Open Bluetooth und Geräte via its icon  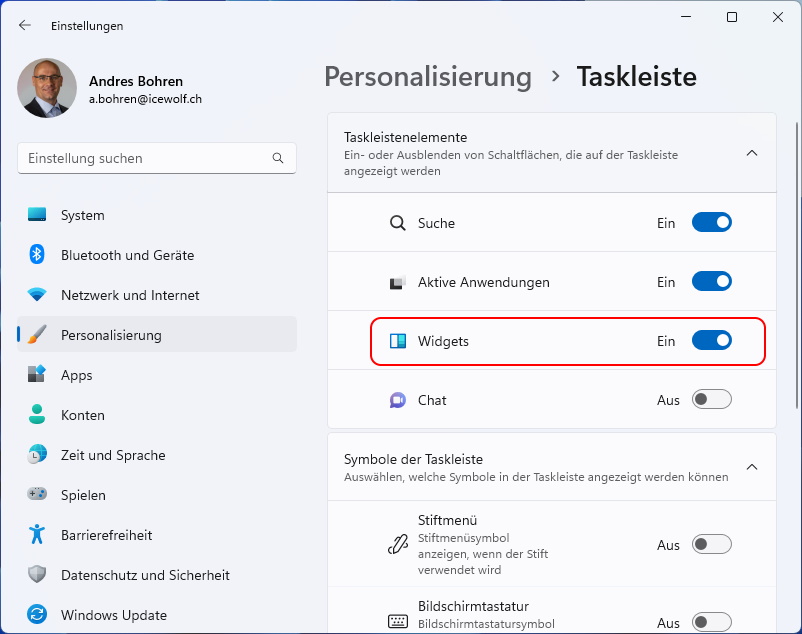(37, 255)
